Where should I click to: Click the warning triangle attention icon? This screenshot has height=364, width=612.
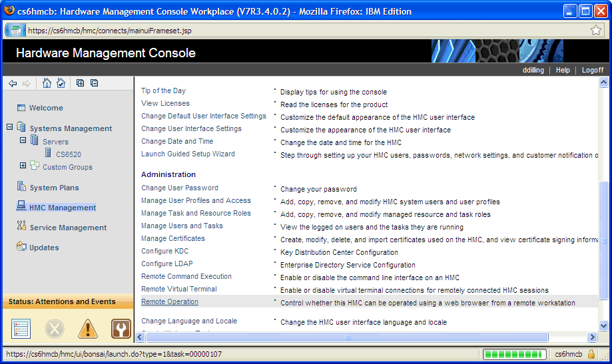pos(88,329)
